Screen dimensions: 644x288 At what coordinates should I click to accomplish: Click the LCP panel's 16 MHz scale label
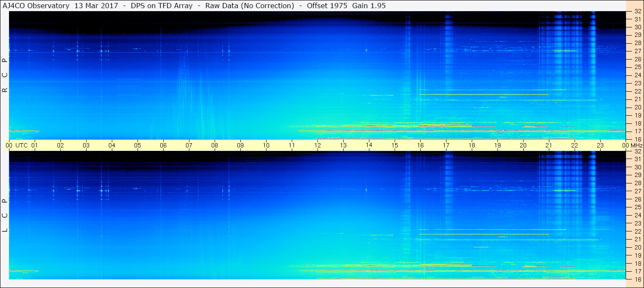coord(638,279)
